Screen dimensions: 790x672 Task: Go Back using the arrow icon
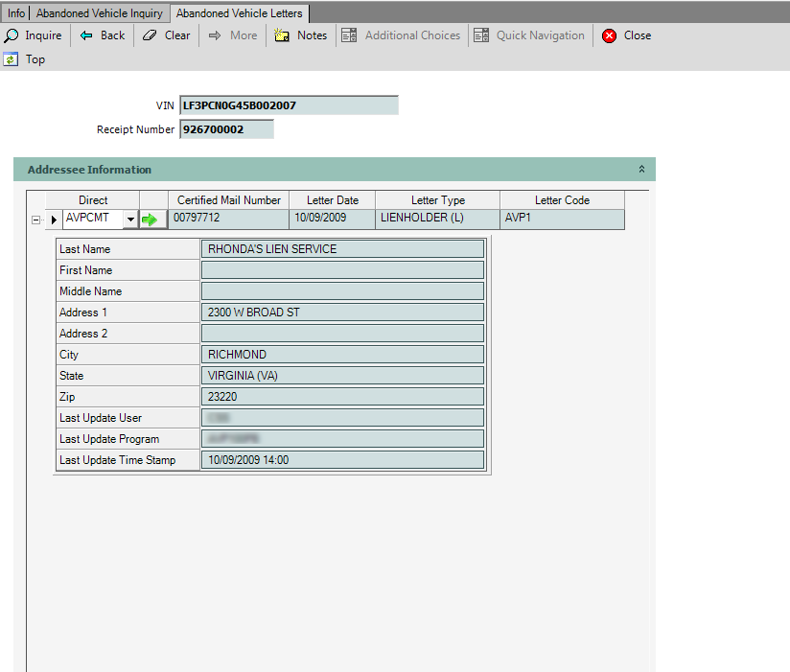pos(86,35)
